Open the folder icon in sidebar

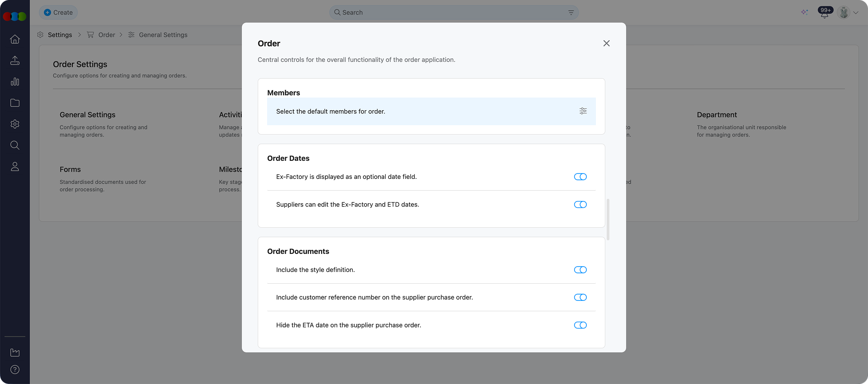(15, 103)
